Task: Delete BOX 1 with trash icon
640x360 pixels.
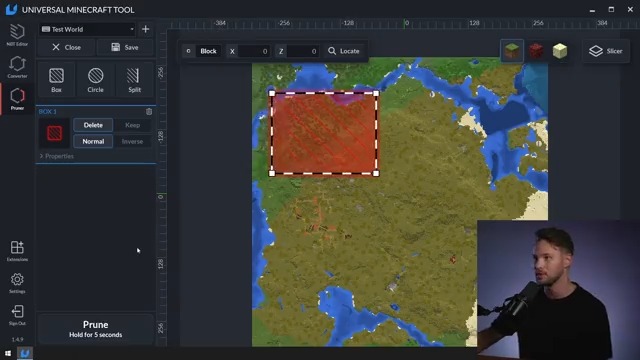Action: 149,111
